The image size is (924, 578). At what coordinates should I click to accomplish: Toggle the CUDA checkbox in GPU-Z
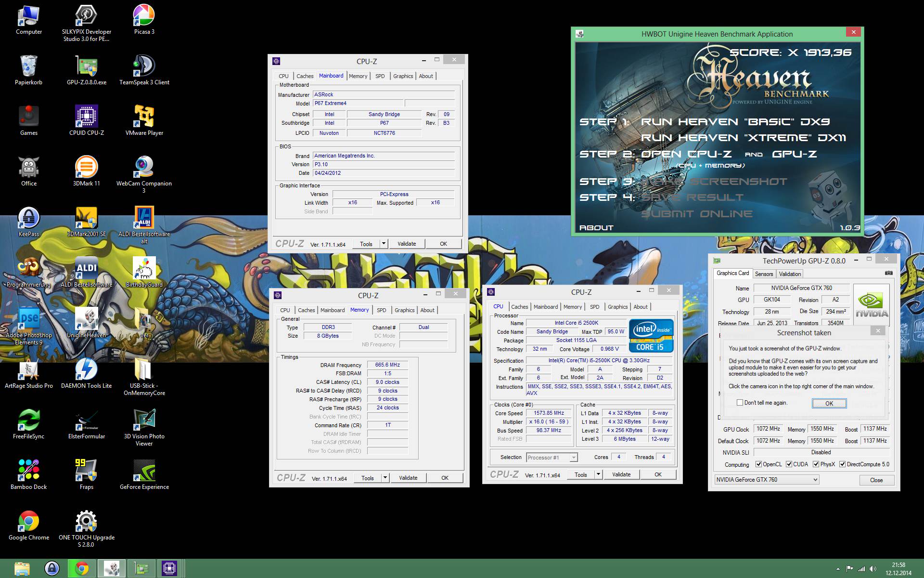[789, 464]
